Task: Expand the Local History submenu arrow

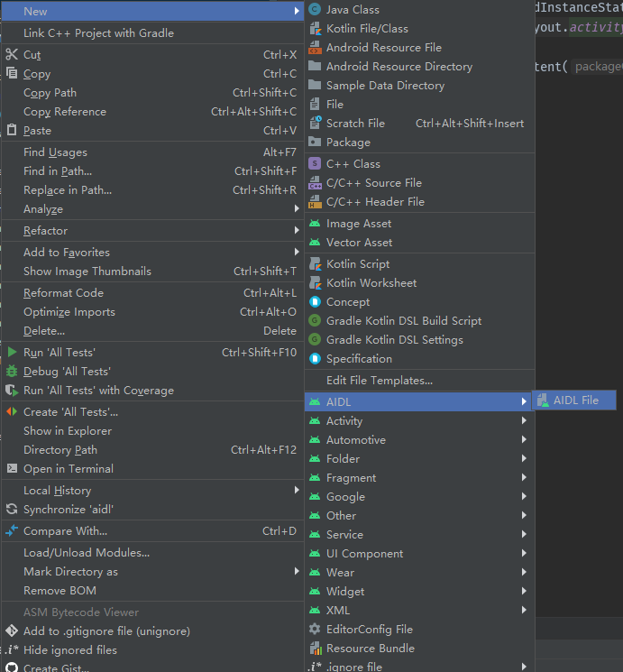Action: (297, 490)
